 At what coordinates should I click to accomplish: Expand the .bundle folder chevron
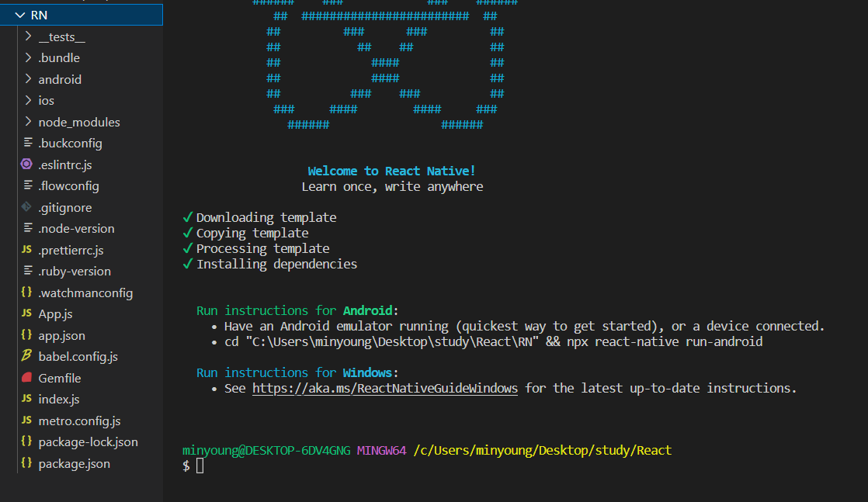[28, 57]
